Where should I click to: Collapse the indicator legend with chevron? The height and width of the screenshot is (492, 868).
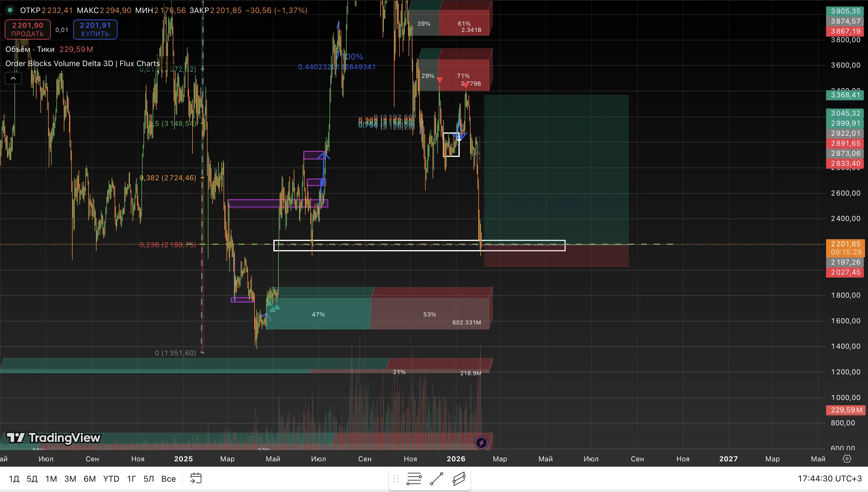[13, 78]
